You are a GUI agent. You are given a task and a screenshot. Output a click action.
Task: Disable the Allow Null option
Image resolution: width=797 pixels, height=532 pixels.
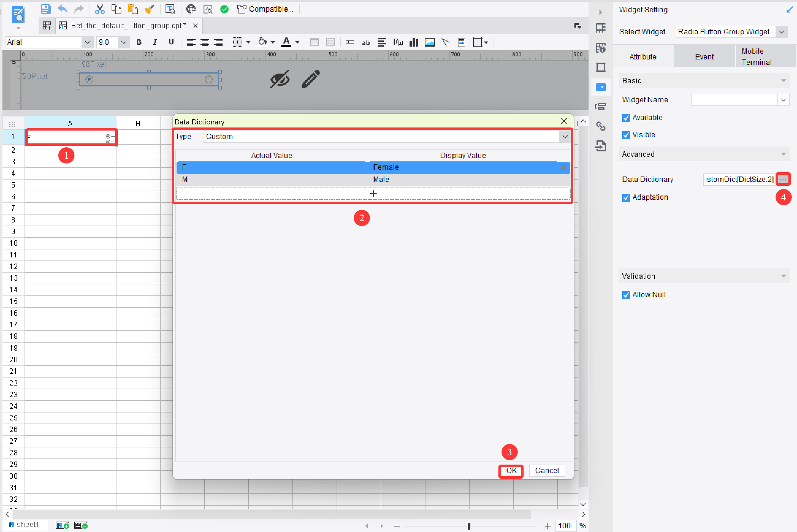point(626,295)
